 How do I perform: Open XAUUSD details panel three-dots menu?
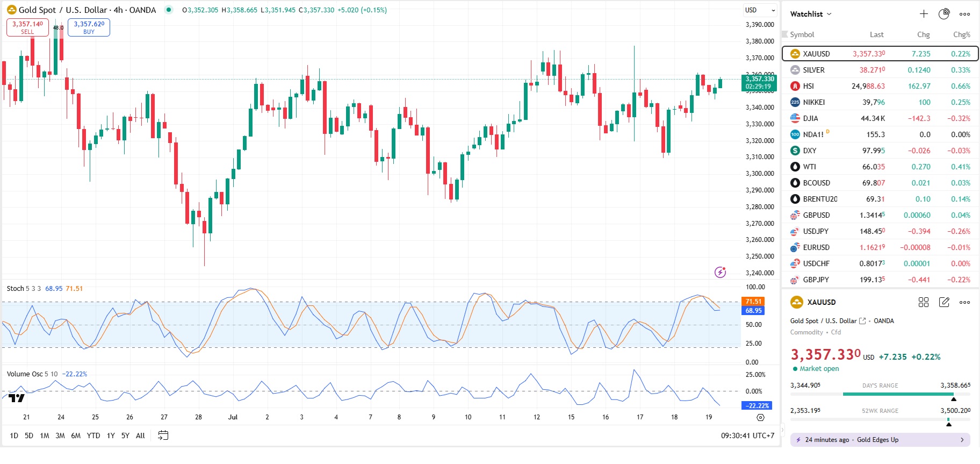pyautogui.click(x=965, y=302)
